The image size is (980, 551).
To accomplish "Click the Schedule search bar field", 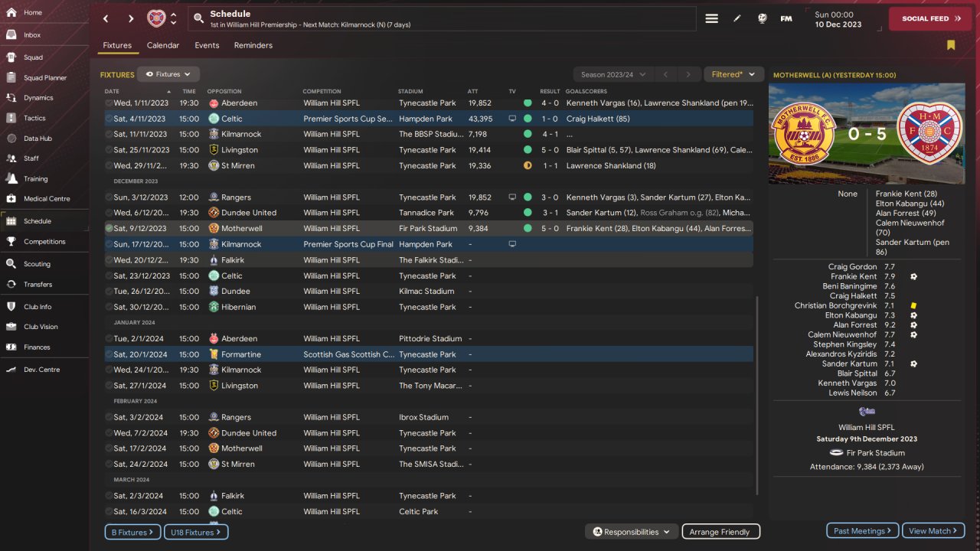I will (x=442, y=18).
